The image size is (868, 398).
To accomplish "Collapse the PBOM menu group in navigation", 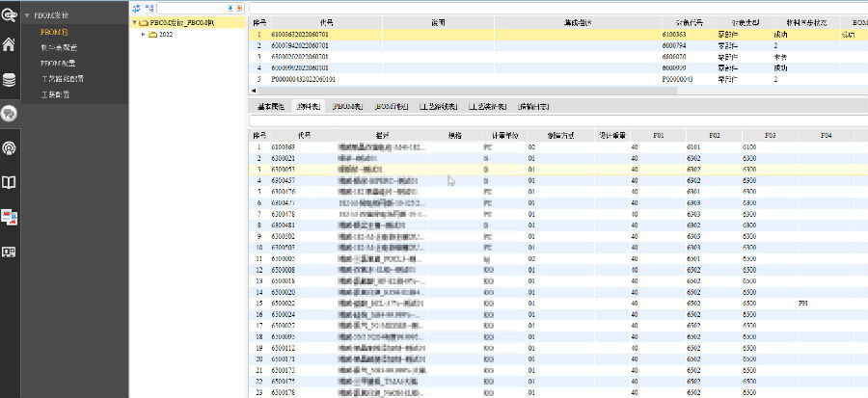I will click(28, 16).
